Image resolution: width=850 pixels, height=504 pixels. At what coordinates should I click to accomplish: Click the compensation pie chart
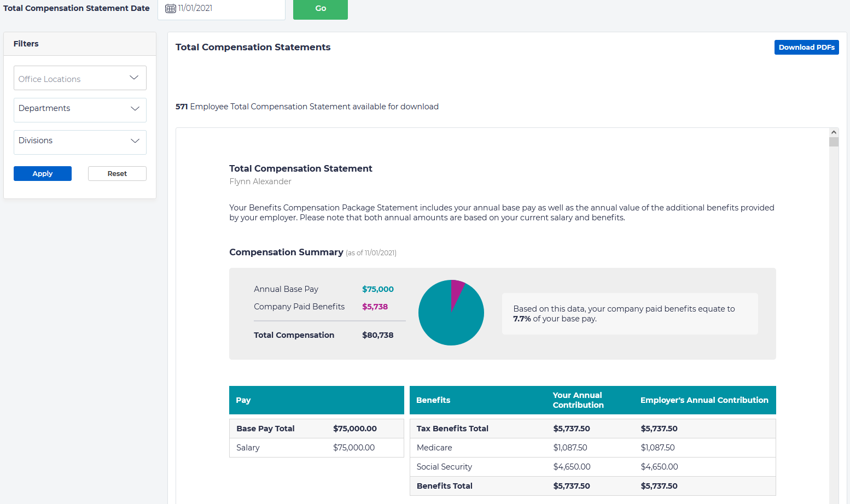tap(451, 312)
